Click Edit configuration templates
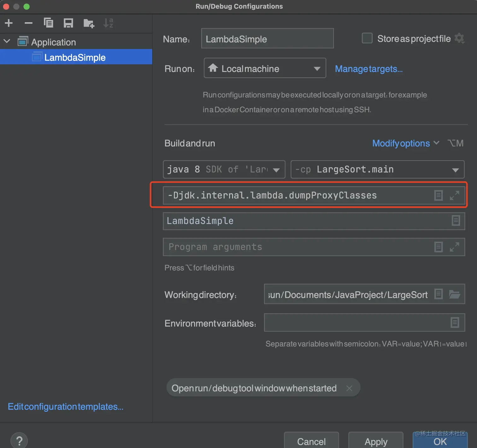The image size is (477, 448). (x=65, y=407)
